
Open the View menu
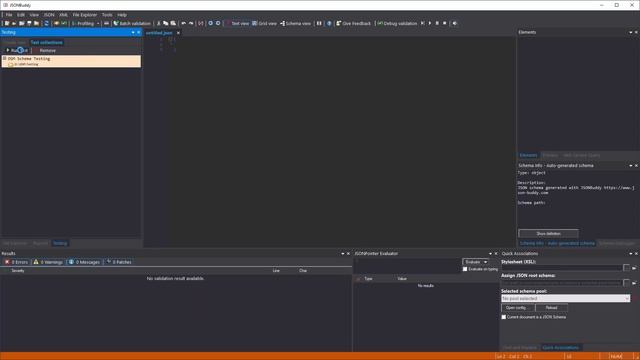pyautogui.click(x=34, y=15)
